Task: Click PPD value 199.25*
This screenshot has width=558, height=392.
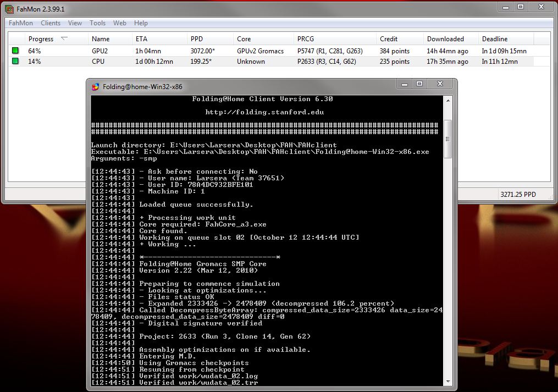Action: coord(201,61)
